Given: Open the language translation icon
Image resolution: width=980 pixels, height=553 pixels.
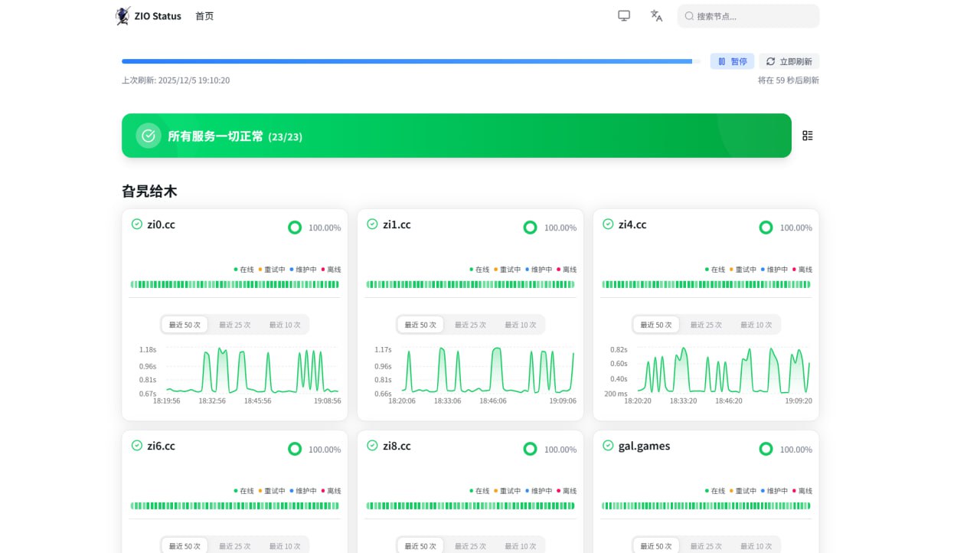Looking at the screenshot, I should point(656,16).
